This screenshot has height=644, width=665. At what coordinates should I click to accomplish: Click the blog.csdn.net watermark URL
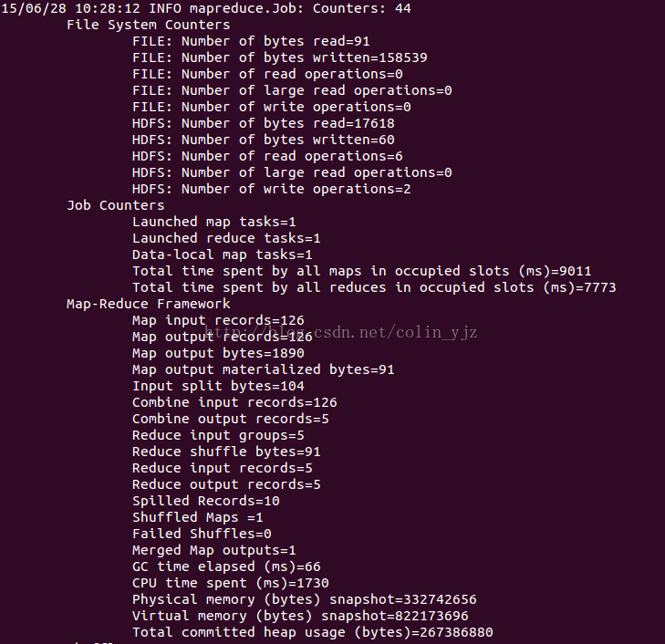coord(341,332)
